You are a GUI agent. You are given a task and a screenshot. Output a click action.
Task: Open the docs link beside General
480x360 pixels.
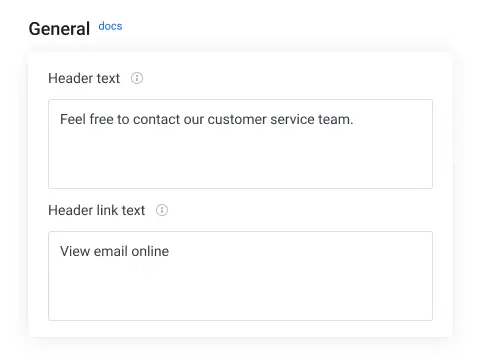click(110, 26)
